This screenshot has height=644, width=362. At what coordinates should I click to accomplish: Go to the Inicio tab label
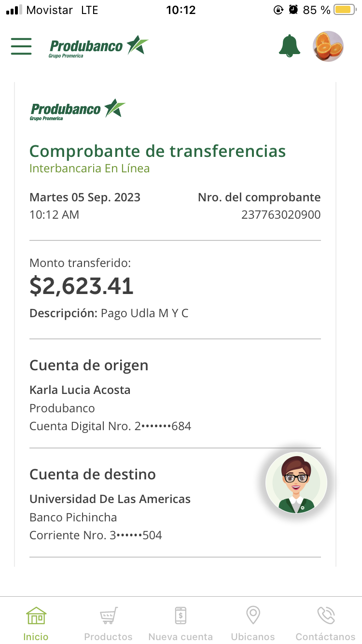tap(36, 637)
